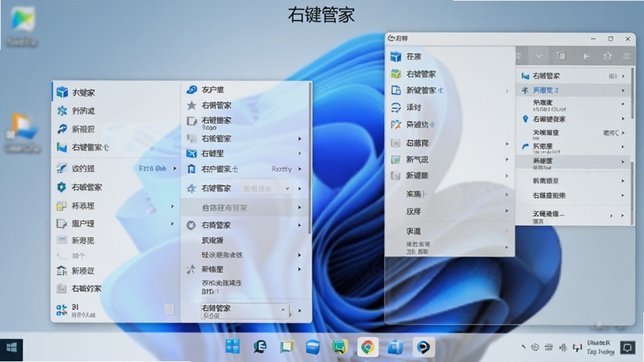
Task: Select the blue cube icon in right window menu
Action: tap(395, 56)
